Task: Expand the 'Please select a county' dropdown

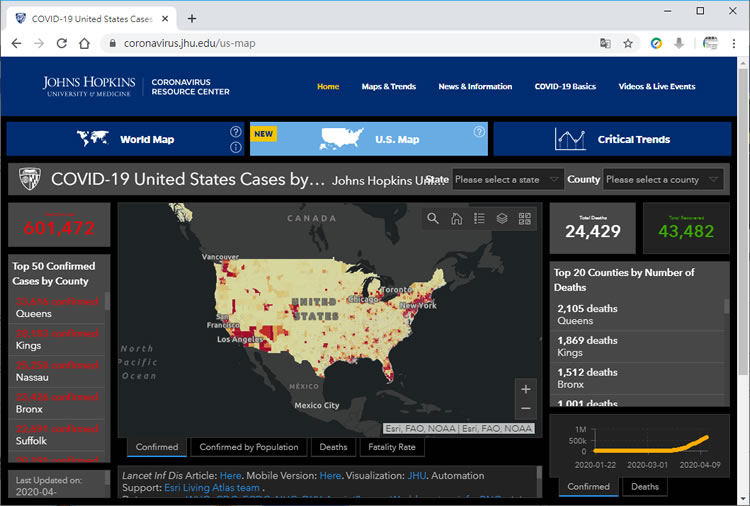Action: pyautogui.click(x=663, y=180)
